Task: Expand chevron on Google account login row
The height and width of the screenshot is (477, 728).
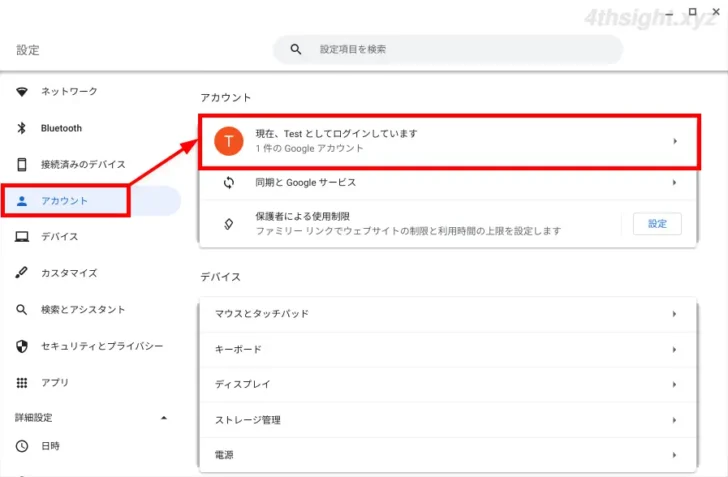Action: point(675,141)
